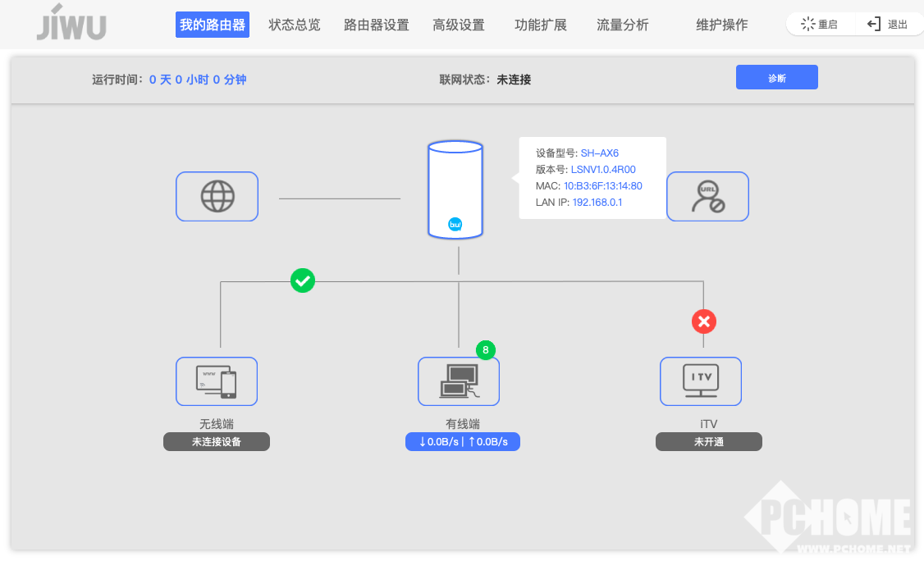Click the 重启 restart button
Screen dimensions: 924x570
click(820, 25)
